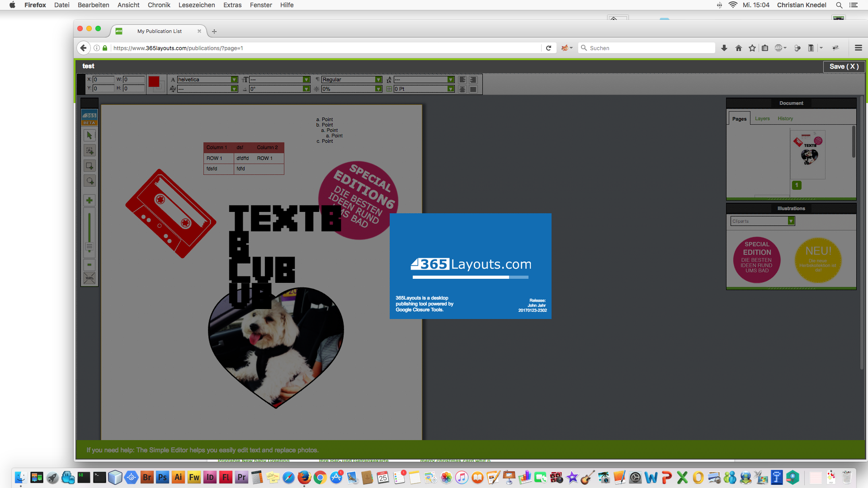
Task: Click the Save ( X ) button
Action: tap(844, 66)
